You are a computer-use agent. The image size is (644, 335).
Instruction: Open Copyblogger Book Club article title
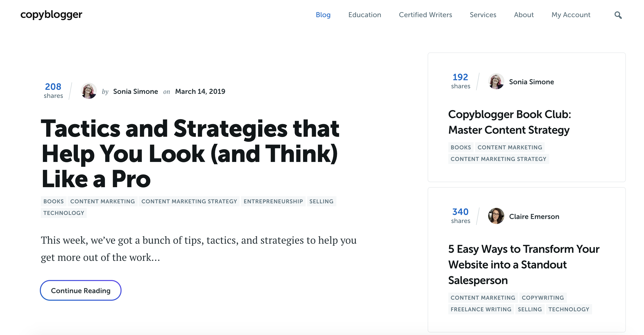coord(510,122)
